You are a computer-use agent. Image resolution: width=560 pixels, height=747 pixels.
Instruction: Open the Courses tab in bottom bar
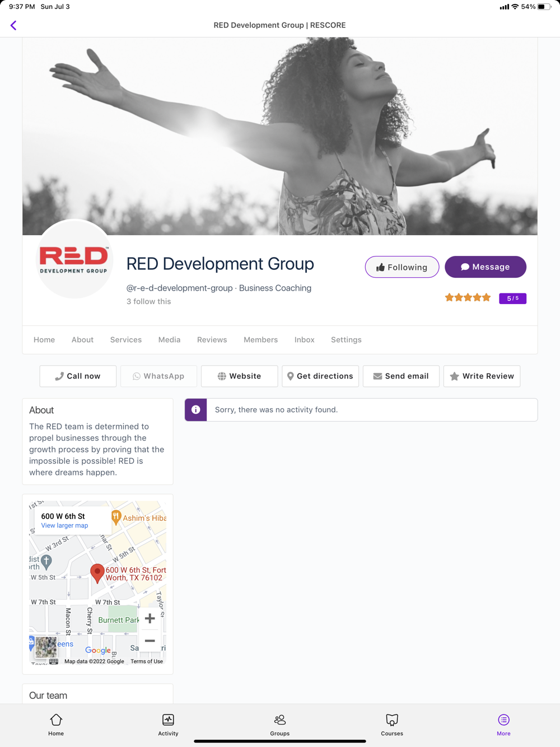[392, 725]
